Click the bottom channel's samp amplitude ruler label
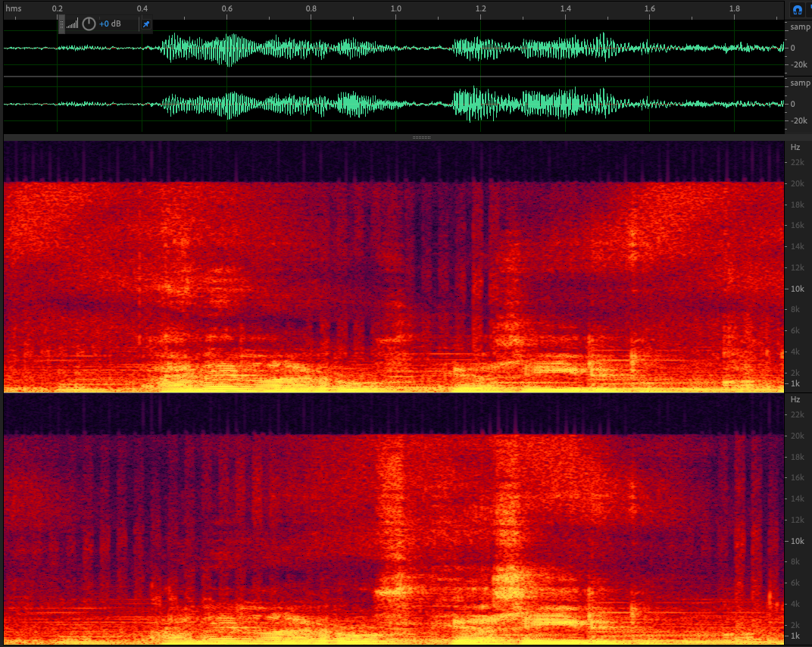Viewport: 812px width, 647px height. pyautogui.click(x=799, y=83)
